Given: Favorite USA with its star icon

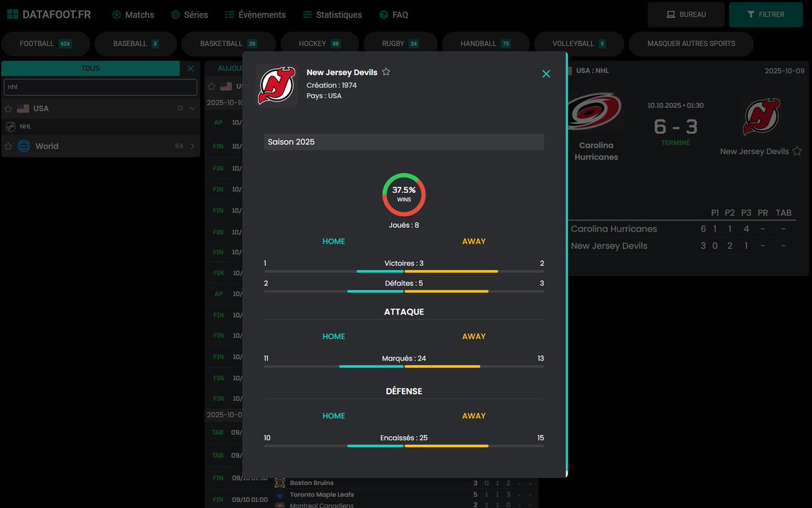Looking at the screenshot, I should pyautogui.click(x=9, y=108).
